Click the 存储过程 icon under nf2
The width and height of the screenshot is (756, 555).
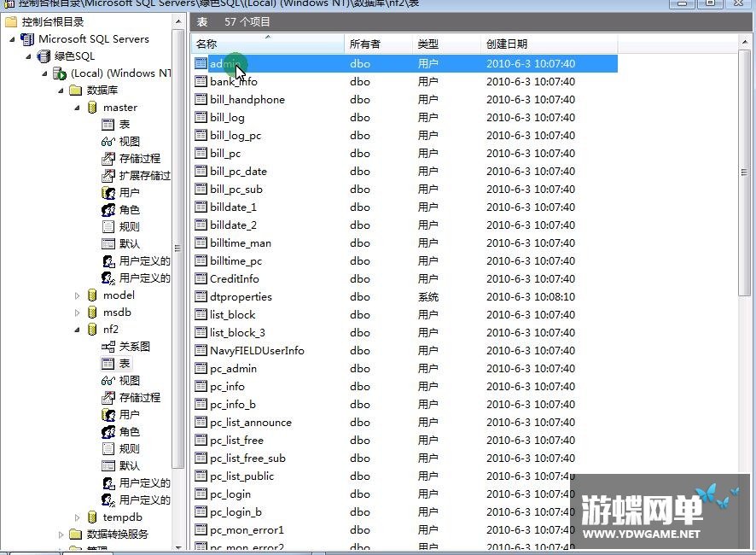(x=108, y=398)
